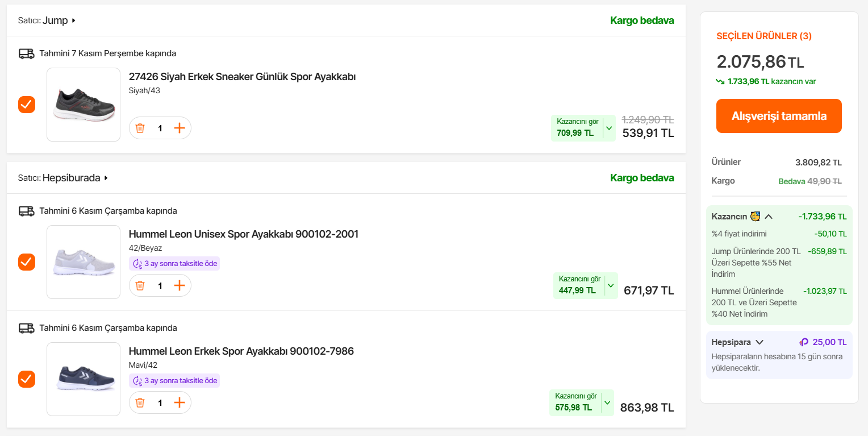The width and height of the screenshot is (868, 436).
Task: Remove Hummel Leon Unisex shoe from cart
Action: [x=140, y=285]
